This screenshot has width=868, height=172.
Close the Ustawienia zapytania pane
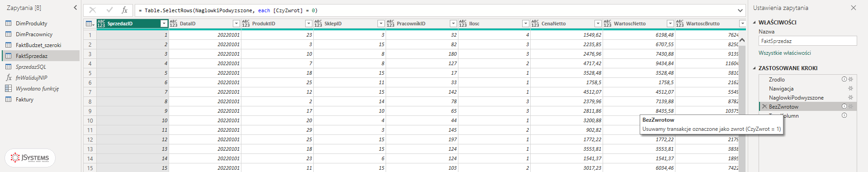pyautogui.click(x=854, y=8)
